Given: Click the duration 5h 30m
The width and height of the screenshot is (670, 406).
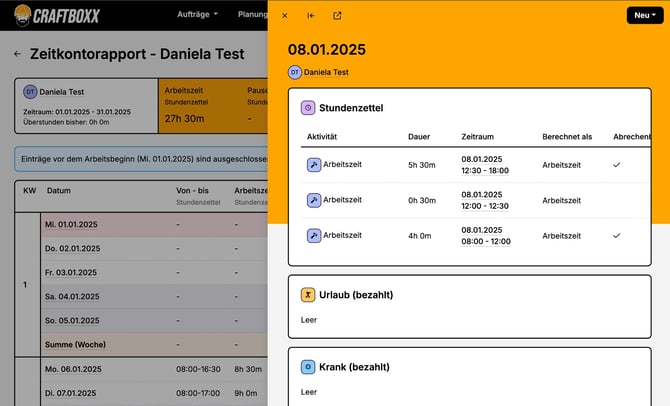Looking at the screenshot, I should point(421,165).
